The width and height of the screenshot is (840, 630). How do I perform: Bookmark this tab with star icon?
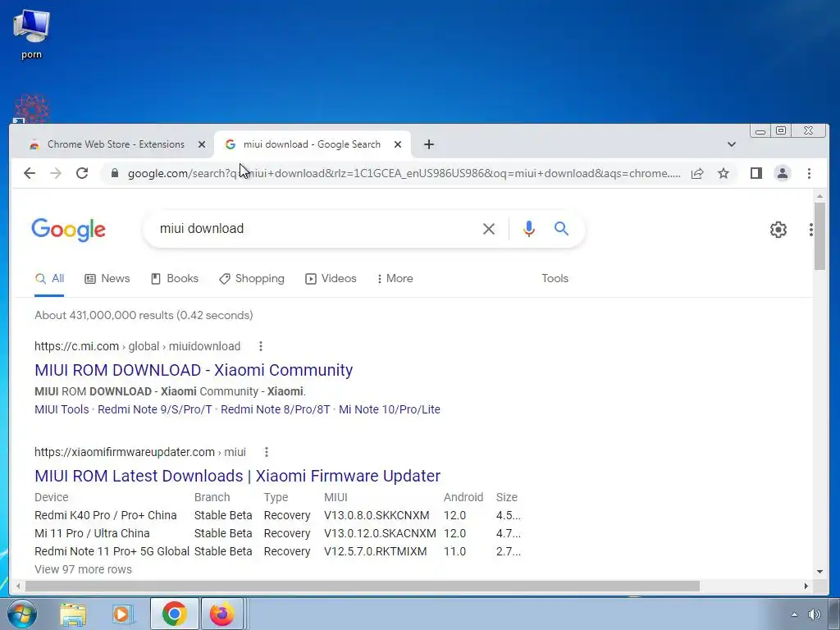[x=724, y=173]
